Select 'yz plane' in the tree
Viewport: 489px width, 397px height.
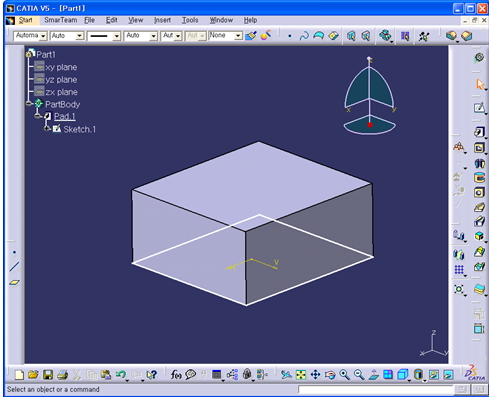point(61,80)
